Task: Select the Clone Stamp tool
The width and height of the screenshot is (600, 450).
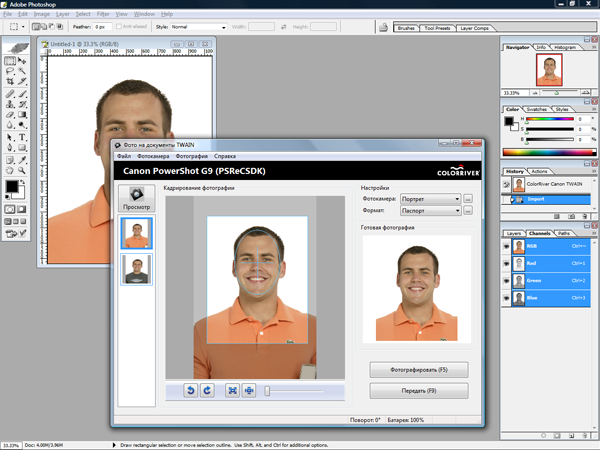Action: 10,104
